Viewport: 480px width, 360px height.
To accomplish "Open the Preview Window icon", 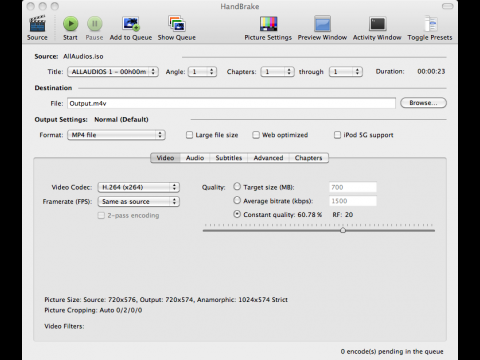I will coord(322,24).
